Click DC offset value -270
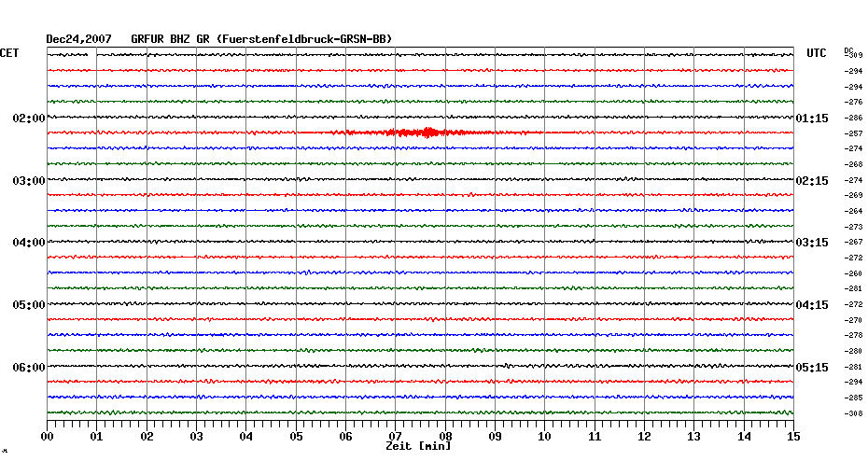This screenshot has width=868, height=461. pyautogui.click(x=854, y=320)
